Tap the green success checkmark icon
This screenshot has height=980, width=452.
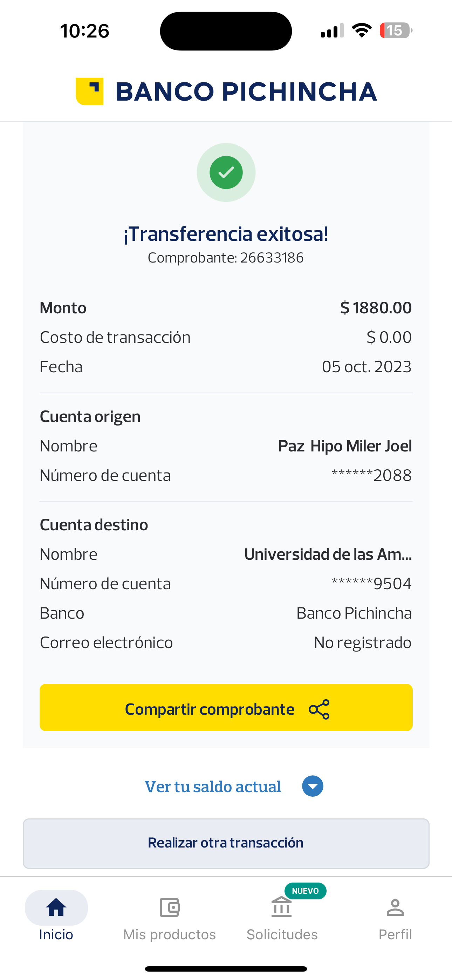[x=226, y=172]
